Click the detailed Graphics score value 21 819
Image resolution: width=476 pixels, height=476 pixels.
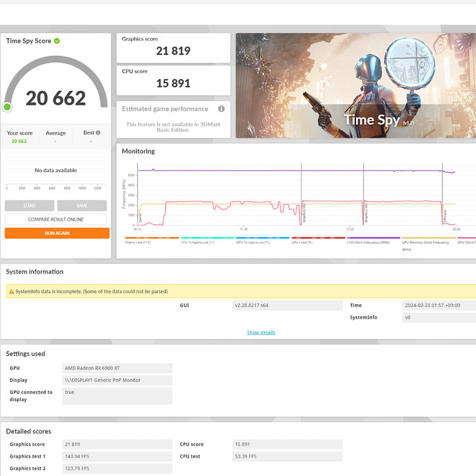117,444
